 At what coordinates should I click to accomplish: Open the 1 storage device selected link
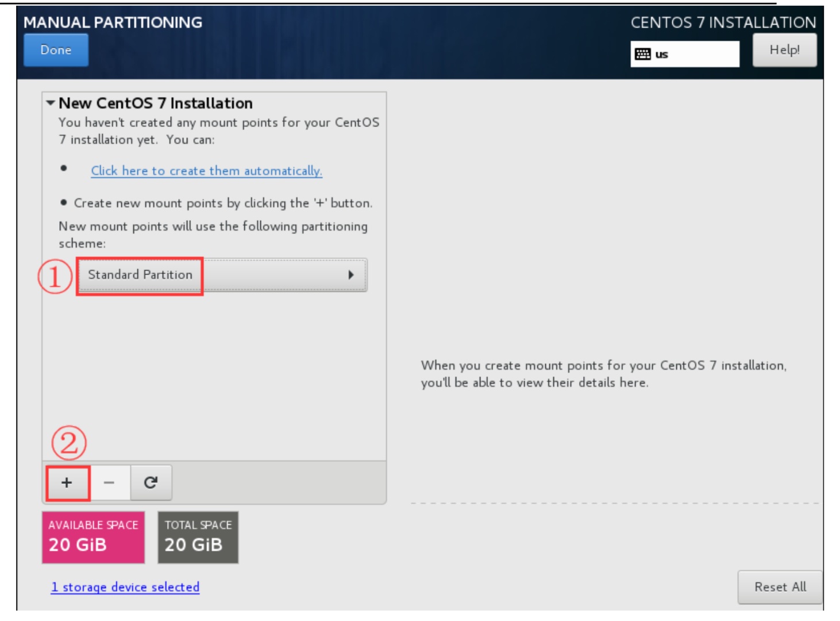(x=125, y=587)
